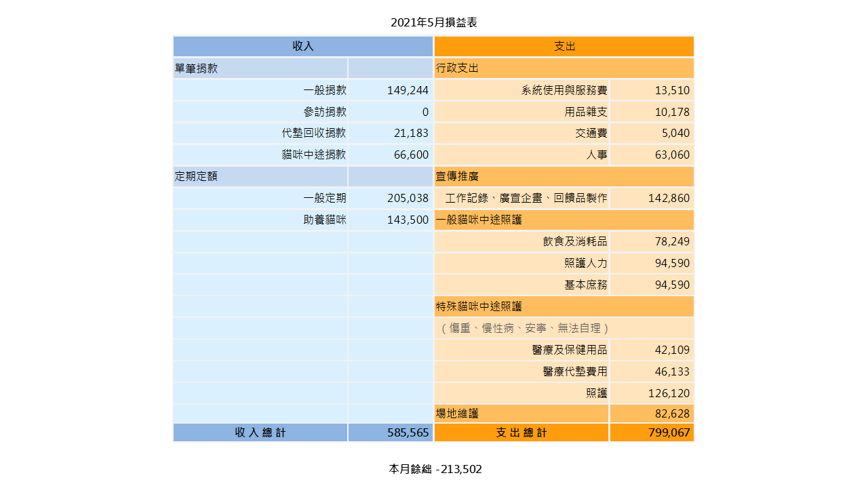Click the 用品雜支 row label
868x488 pixels.
point(586,112)
